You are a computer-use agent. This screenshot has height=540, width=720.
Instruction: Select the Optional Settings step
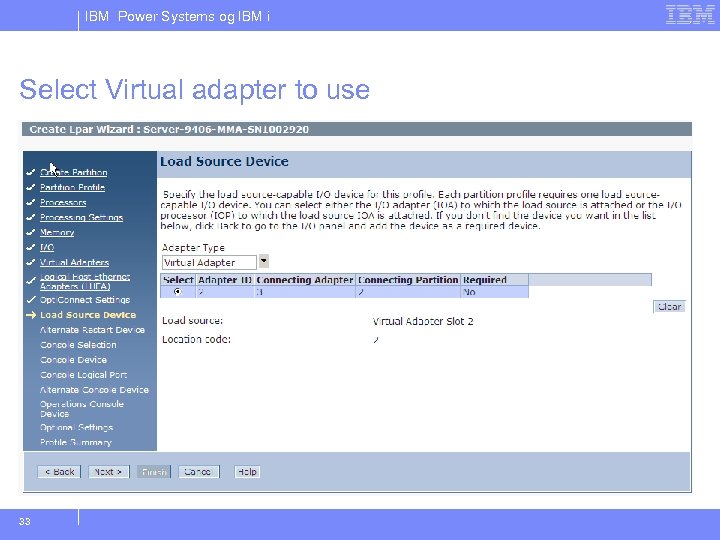pos(77,428)
